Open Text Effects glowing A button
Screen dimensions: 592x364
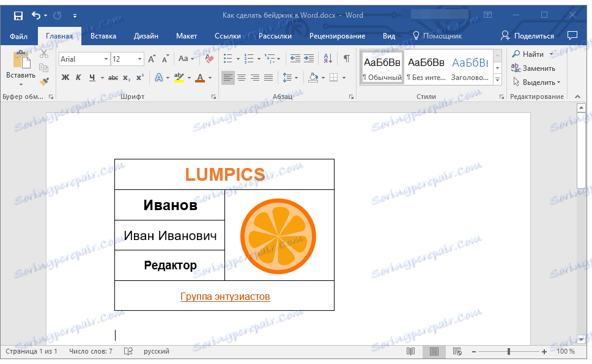[159, 78]
